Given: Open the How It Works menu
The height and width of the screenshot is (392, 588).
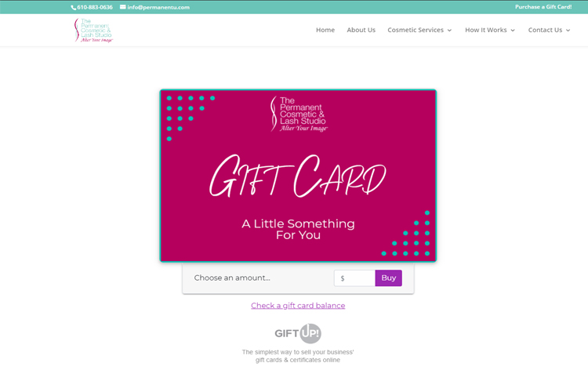Looking at the screenshot, I should [x=485, y=30].
